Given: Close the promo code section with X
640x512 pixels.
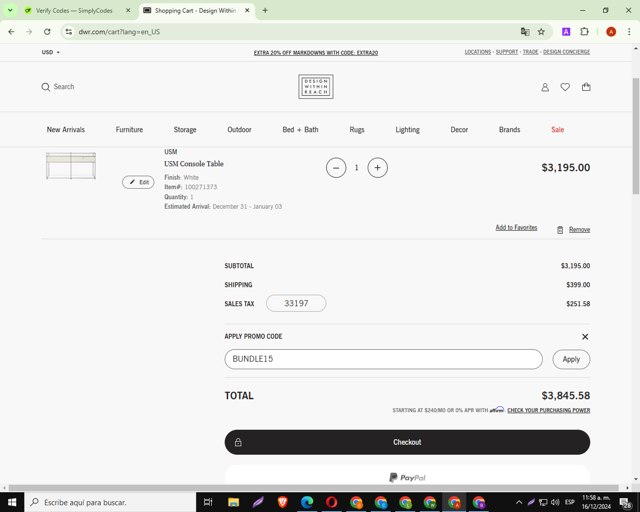Looking at the screenshot, I should [585, 337].
